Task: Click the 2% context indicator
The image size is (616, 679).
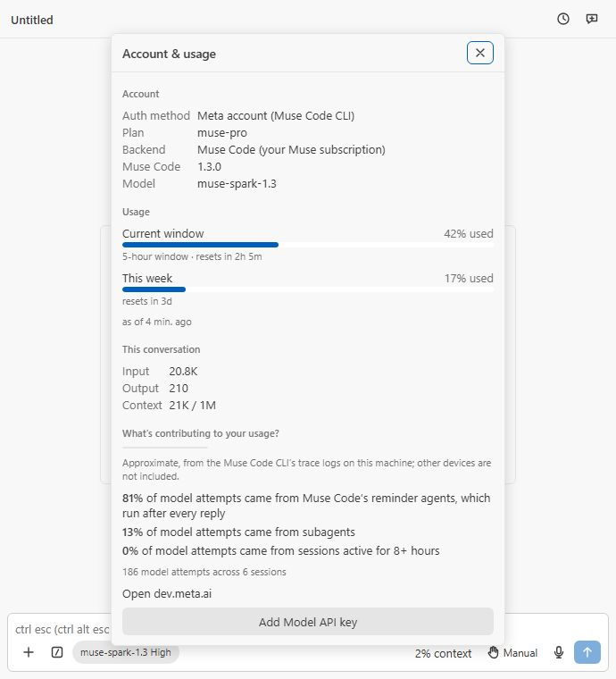Action: [x=443, y=653]
